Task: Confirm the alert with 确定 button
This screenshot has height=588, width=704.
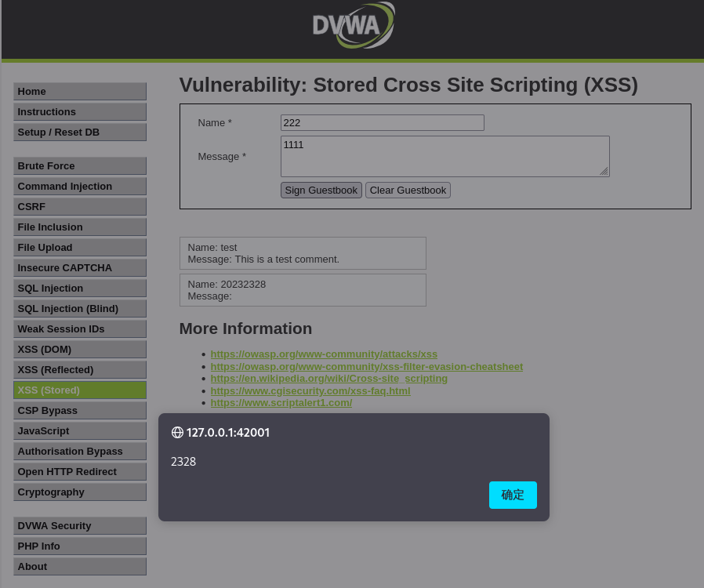Action: [513, 495]
